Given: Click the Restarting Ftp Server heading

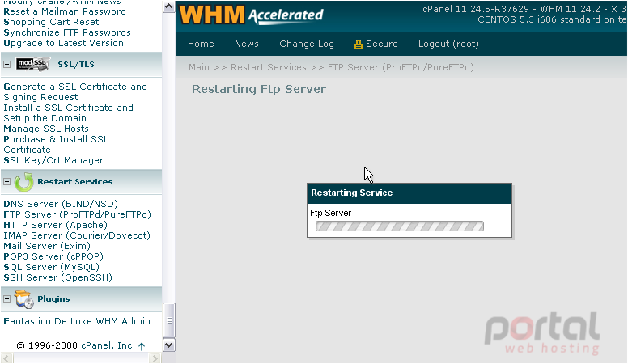Looking at the screenshot, I should [259, 89].
